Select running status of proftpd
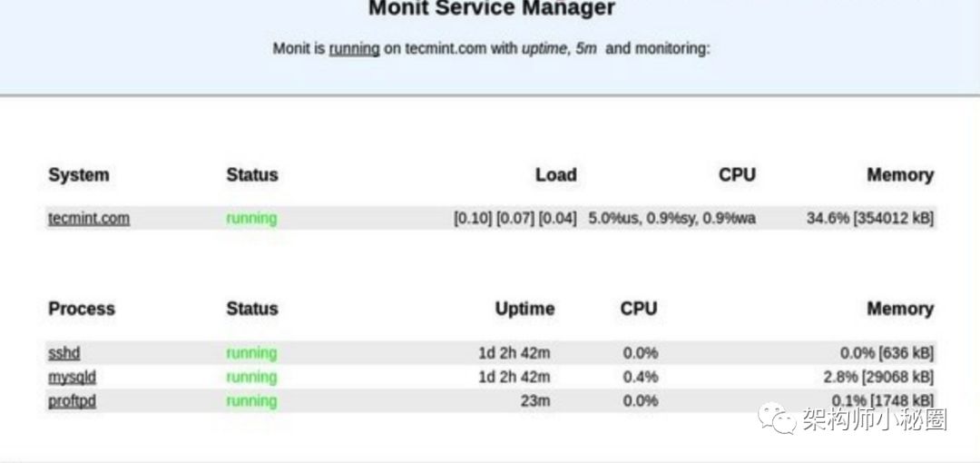Image resolution: width=980 pixels, height=463 pixels. pyautogui.click(x=251, y=401)
